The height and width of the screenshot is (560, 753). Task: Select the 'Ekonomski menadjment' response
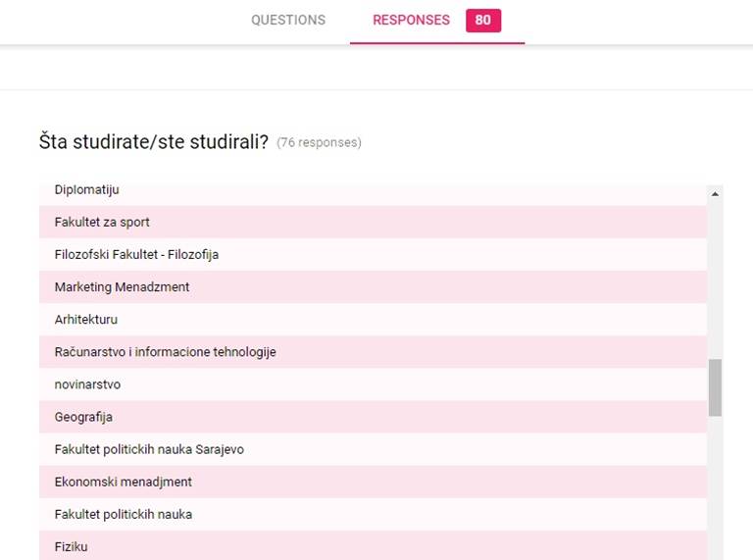(x=124, y=482)
